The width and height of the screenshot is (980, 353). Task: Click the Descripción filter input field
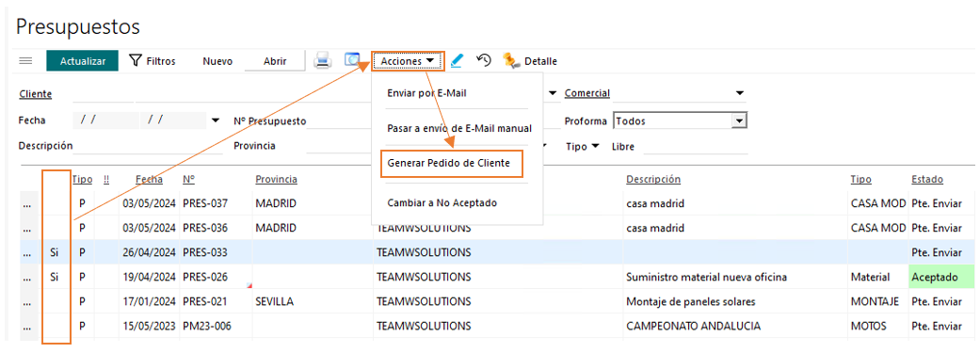(x=148, y=146)
